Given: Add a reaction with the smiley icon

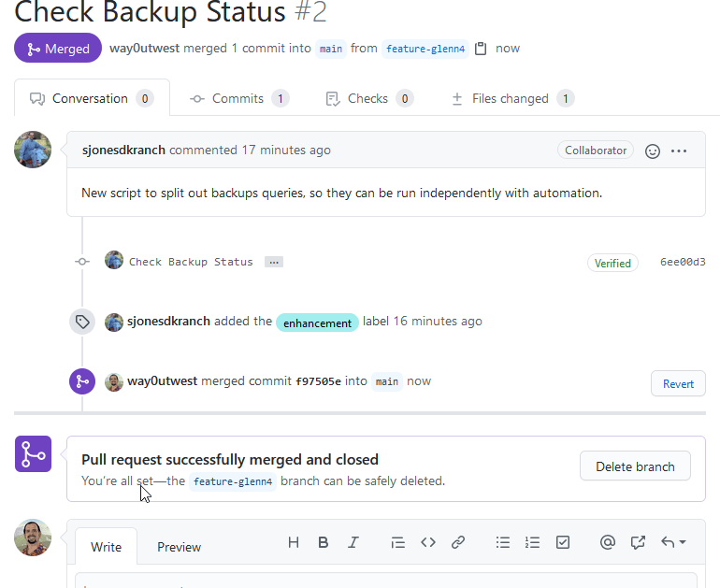Looking at the screenshot, I should coord(654,151).
